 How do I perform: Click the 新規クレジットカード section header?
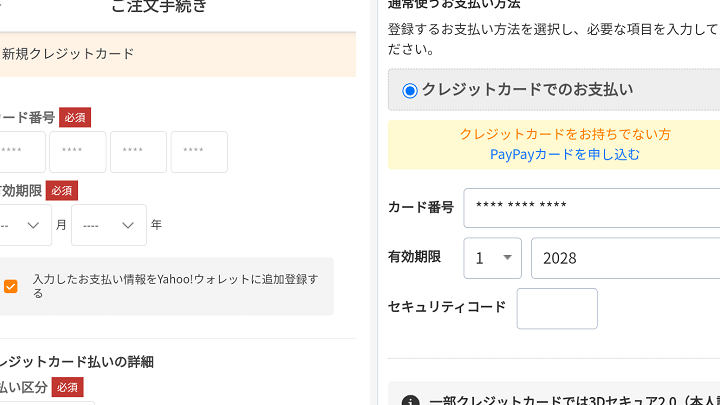coord(68,54)
